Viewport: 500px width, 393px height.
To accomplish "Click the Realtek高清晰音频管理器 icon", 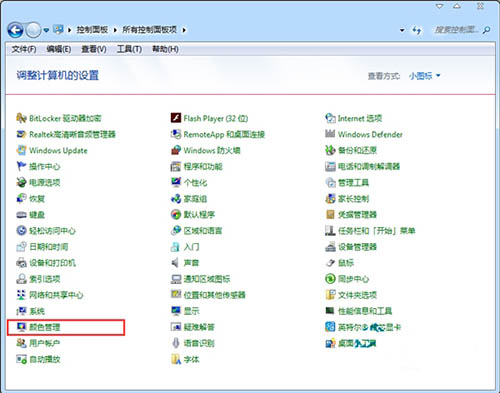I will 21,134.
